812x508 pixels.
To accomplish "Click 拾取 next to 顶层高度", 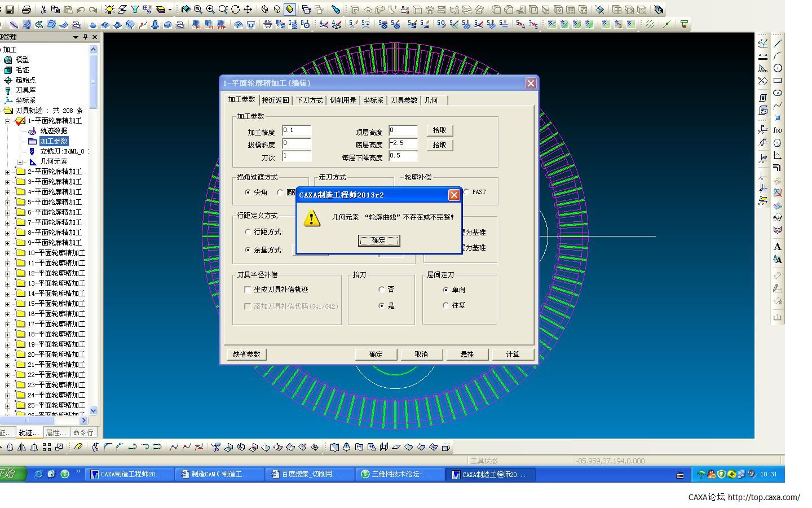I will click(x=439, y=130).
